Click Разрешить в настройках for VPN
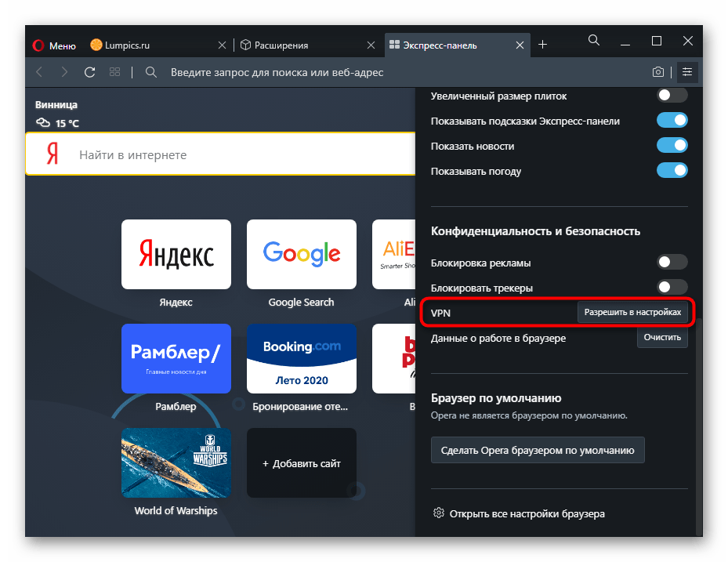The height and width of the screenshot is (562, 728). click(632, 312)
